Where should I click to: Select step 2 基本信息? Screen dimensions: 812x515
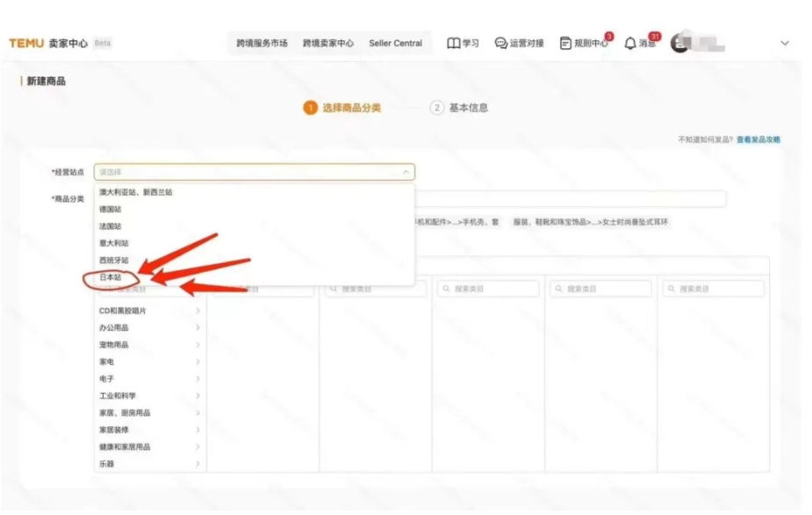(x=459, y=108)
